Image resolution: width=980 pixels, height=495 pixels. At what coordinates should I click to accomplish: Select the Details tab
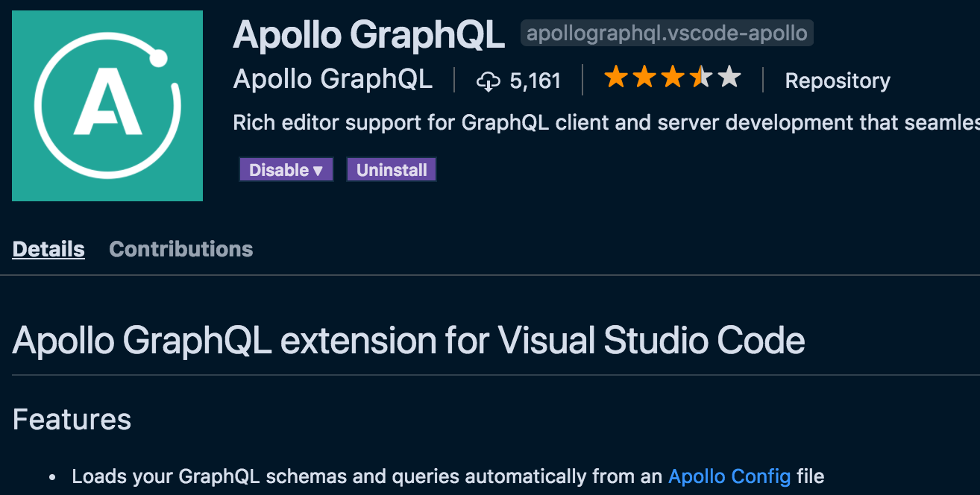tap(48, 249)
